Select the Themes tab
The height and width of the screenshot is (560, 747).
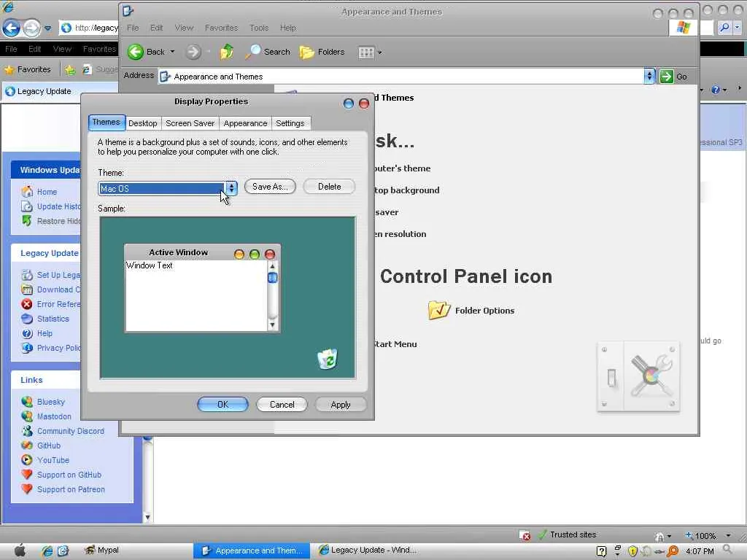[107, 122]
